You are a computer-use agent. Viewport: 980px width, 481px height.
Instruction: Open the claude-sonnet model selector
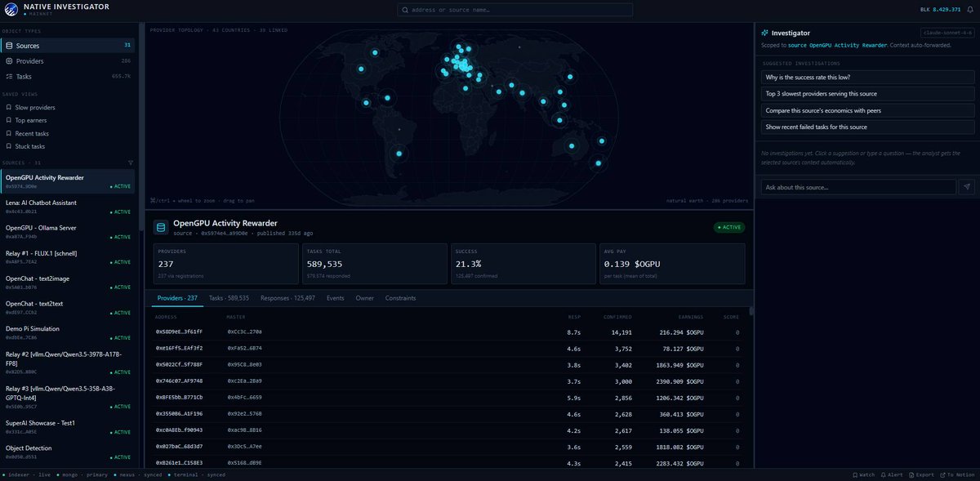(948, 33)
